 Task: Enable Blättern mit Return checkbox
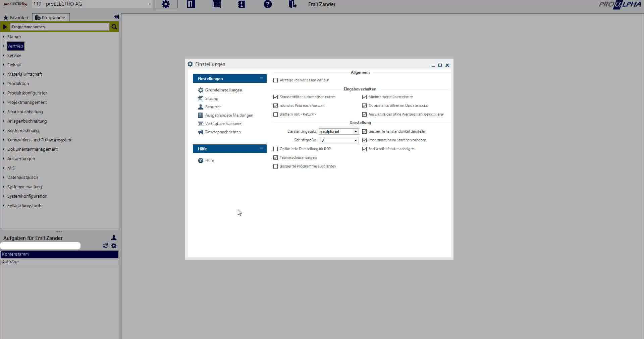pyautogui.click(x=276, y=115)
